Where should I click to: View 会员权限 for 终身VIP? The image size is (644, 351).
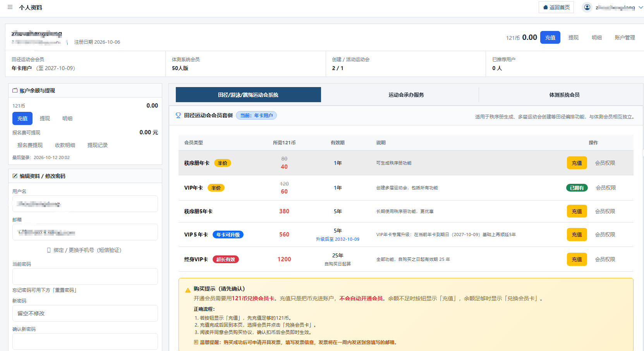[605, 259]
